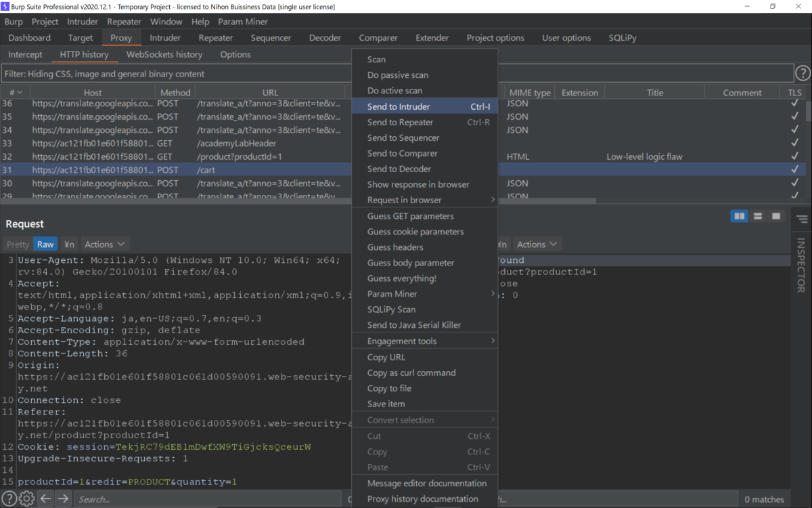Select Guess headers entry
Screen dimensions: 812x508
pos(425,247)
